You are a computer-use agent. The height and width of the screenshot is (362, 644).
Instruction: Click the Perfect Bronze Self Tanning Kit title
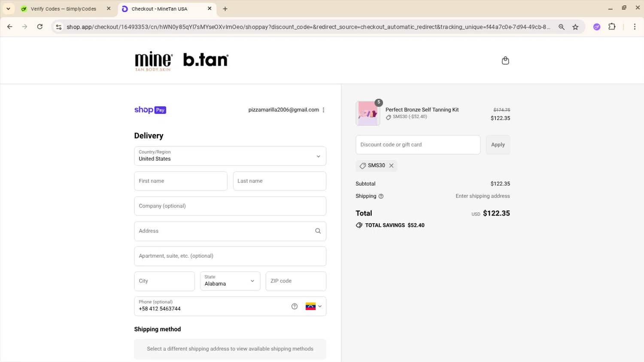click(422, 110)
